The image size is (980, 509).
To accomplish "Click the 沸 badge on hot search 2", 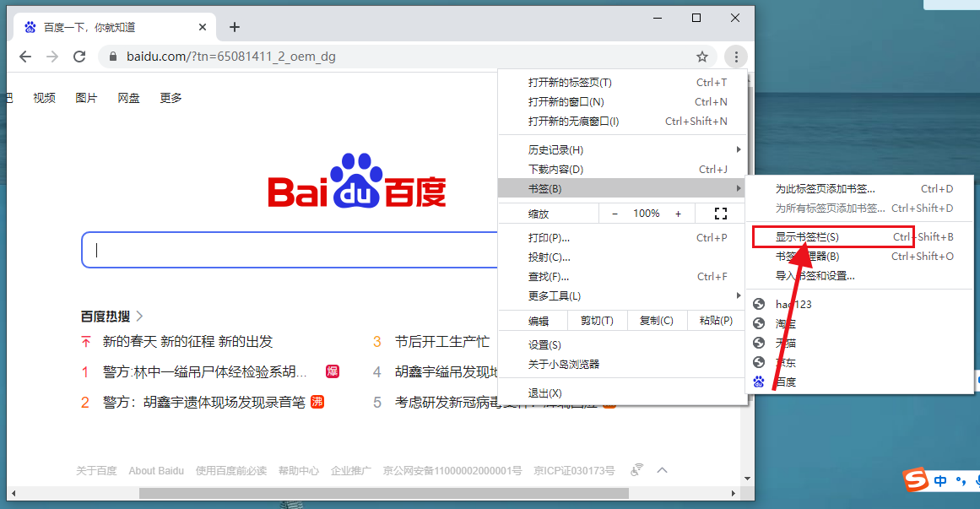I will coord(317,402).
